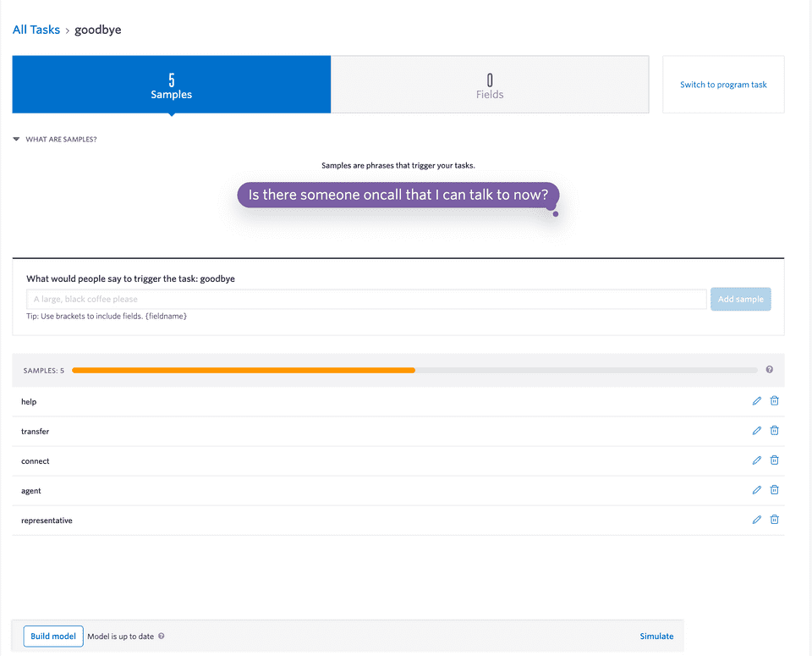Viewport: 812px width, 656px height.
Task: Trash the "representative" sample entry
Action: [774, 519]
